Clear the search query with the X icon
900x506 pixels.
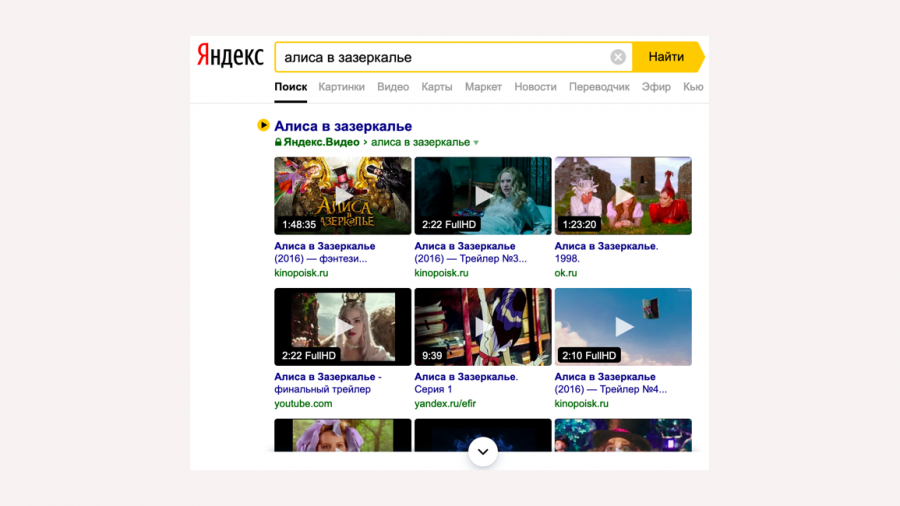click(618, 57)
